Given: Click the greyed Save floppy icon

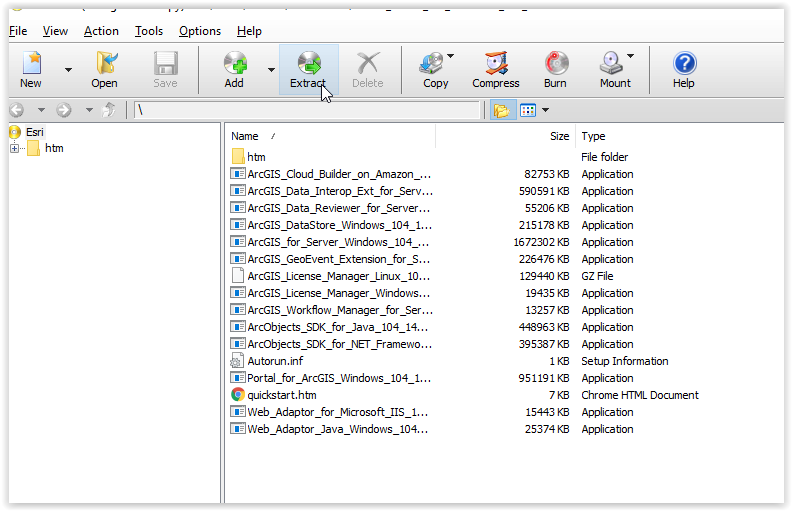Looking at the screenshot, I should point(166,63).
